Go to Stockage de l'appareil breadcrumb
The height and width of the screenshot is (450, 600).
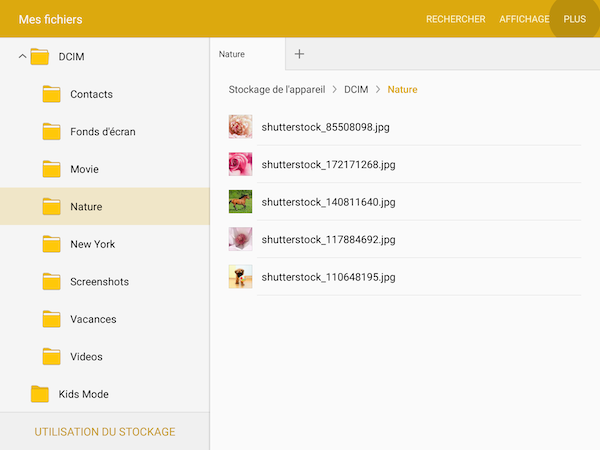pos(277,90)
